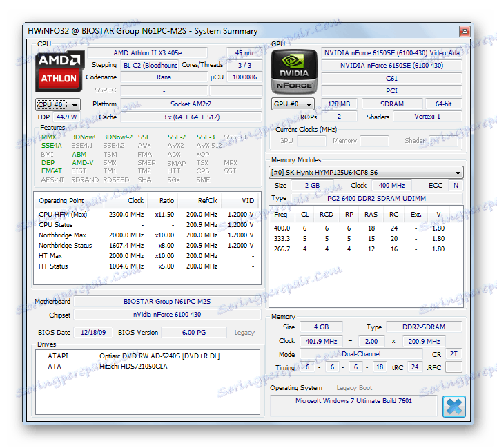The image size is (497, 448).
Task: Select the Northbridge Max row
Action: pos(146,235)
